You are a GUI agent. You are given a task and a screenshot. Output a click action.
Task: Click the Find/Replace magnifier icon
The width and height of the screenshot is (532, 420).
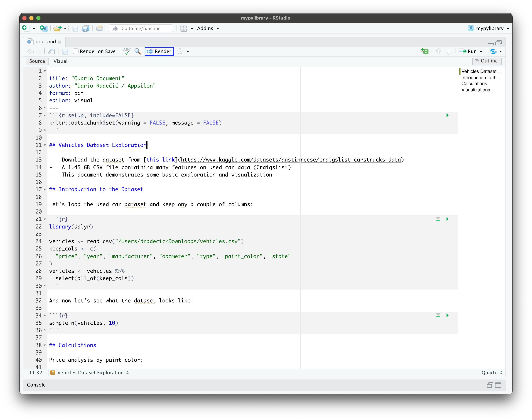coord(138,51)
